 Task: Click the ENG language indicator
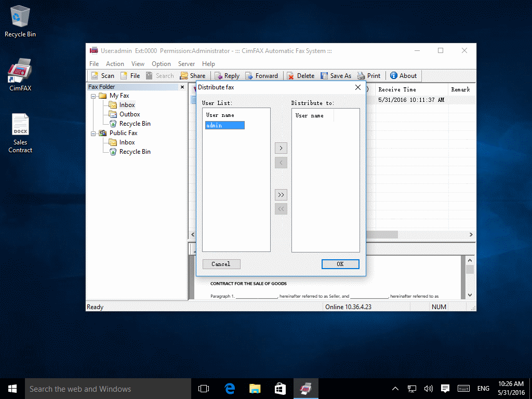[x=483, y=389]
